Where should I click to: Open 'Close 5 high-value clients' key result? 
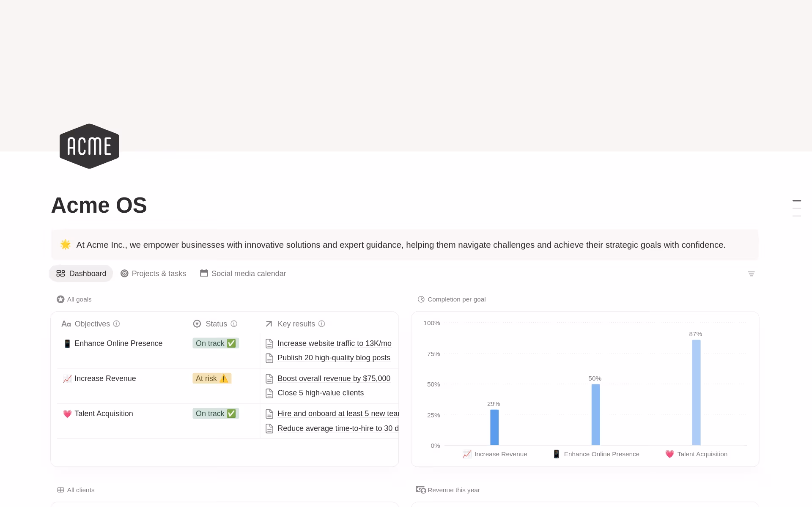[320, 393]
